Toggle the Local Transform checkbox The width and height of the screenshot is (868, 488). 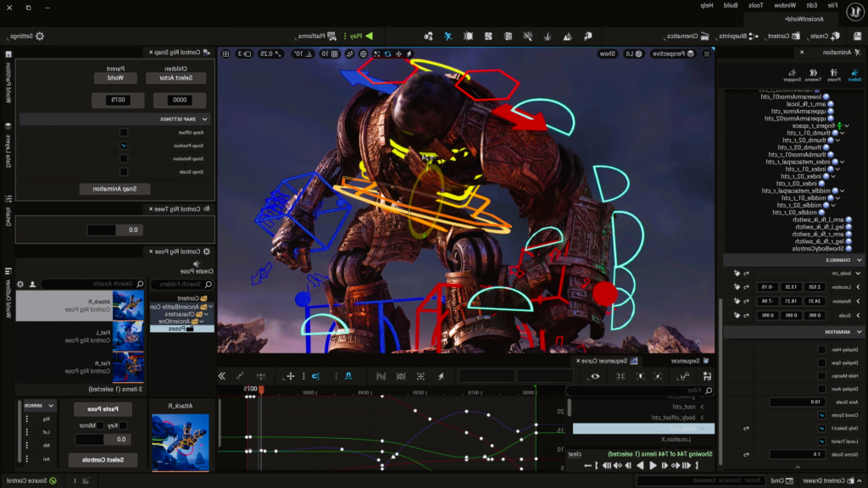821,441
